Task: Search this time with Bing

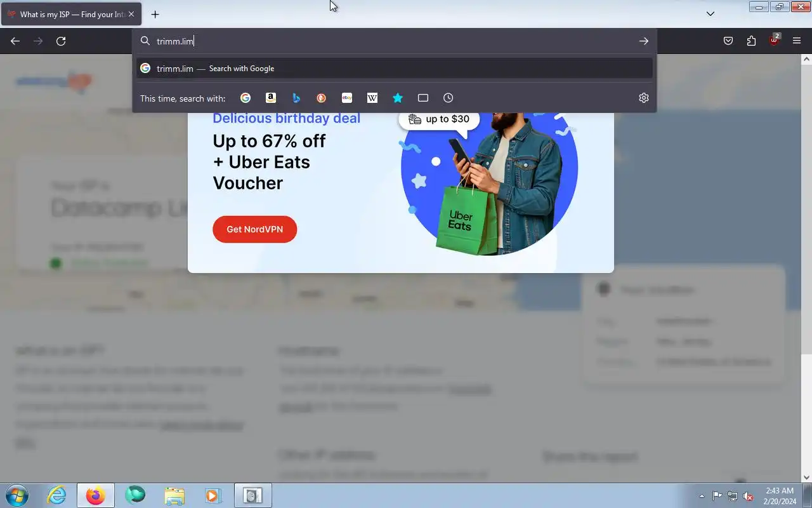Action: [x=296, y=98]
